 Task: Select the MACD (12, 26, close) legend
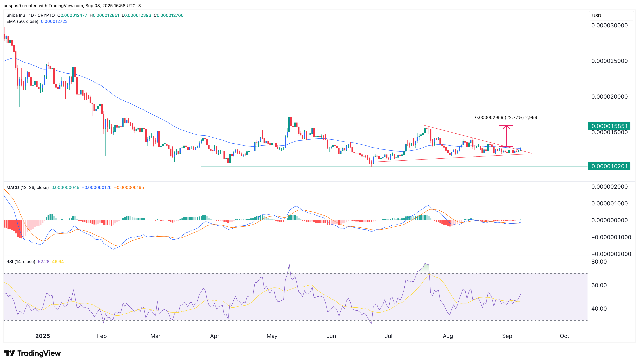[x=28, y=188]
